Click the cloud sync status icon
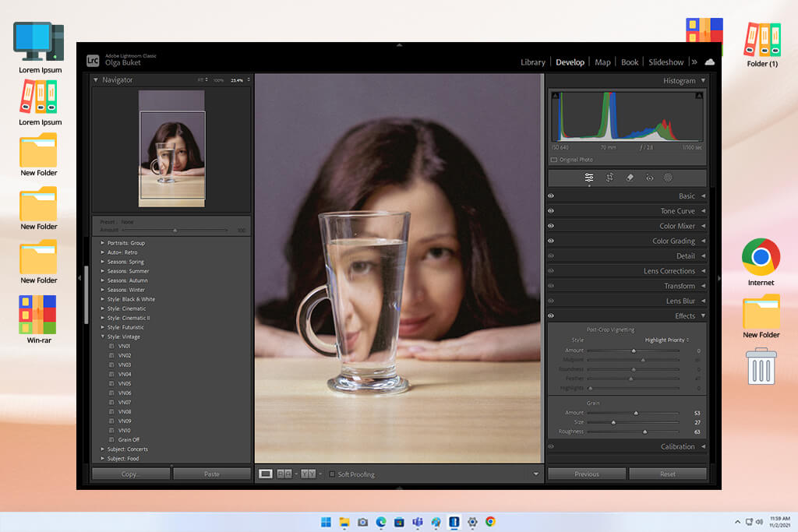Viewport: 798px width, 532px height. [709, 62]
